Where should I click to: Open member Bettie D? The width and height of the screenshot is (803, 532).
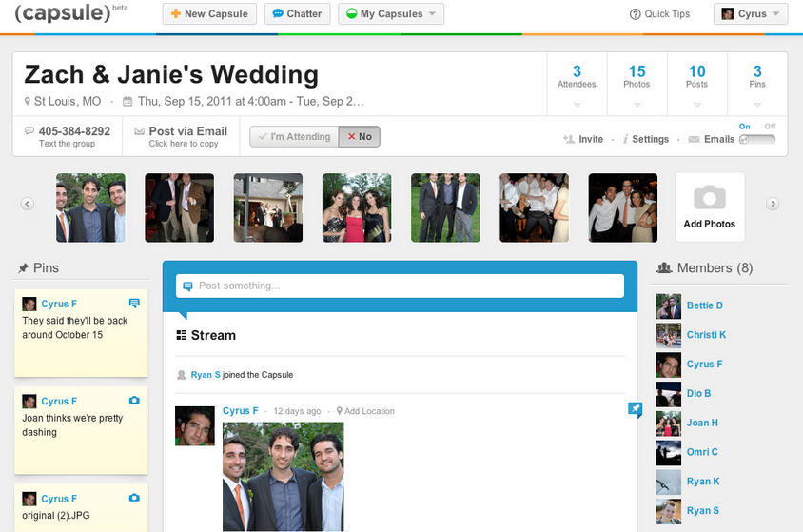(705, 305)
